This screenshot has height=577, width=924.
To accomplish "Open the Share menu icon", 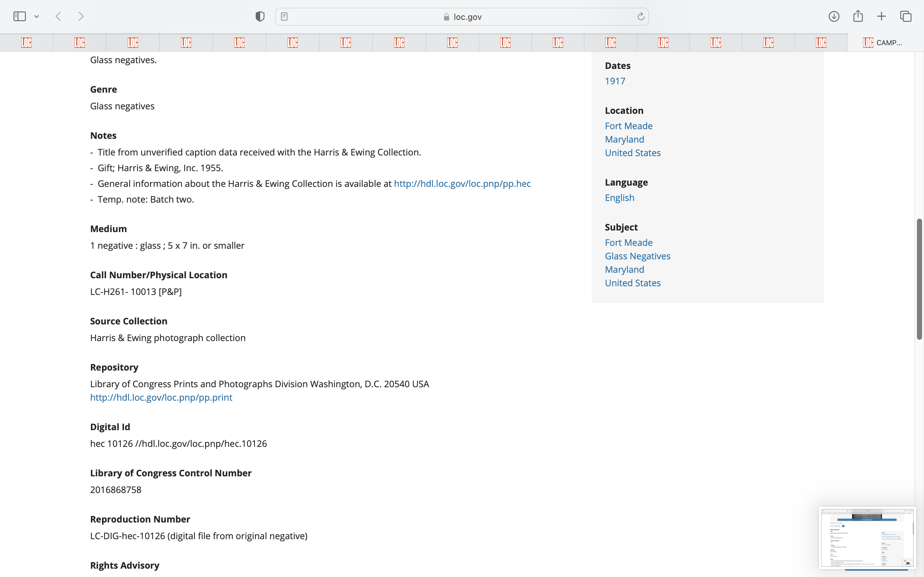I will (x=858, y=16).
